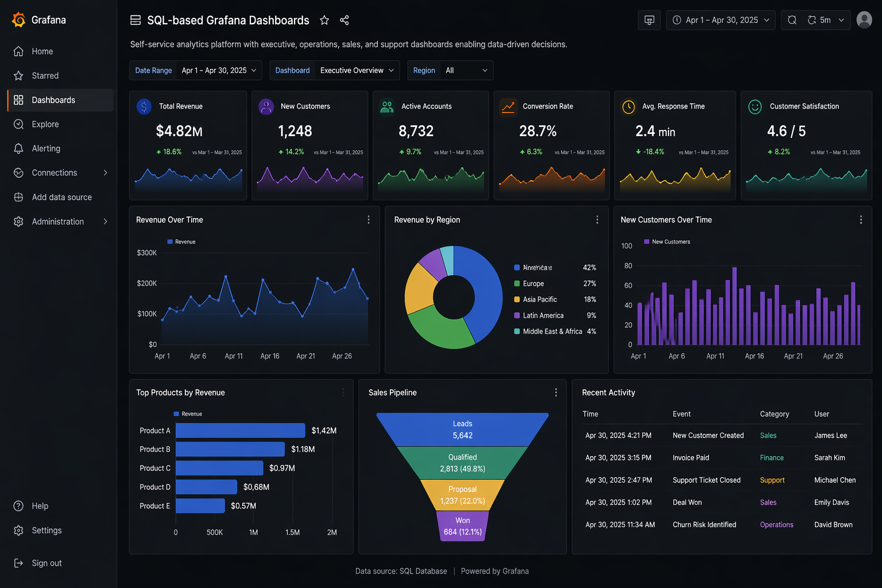Open the Explore section in the sidebar
Viewport: 882px width, 588px height.
click(45, 124)
